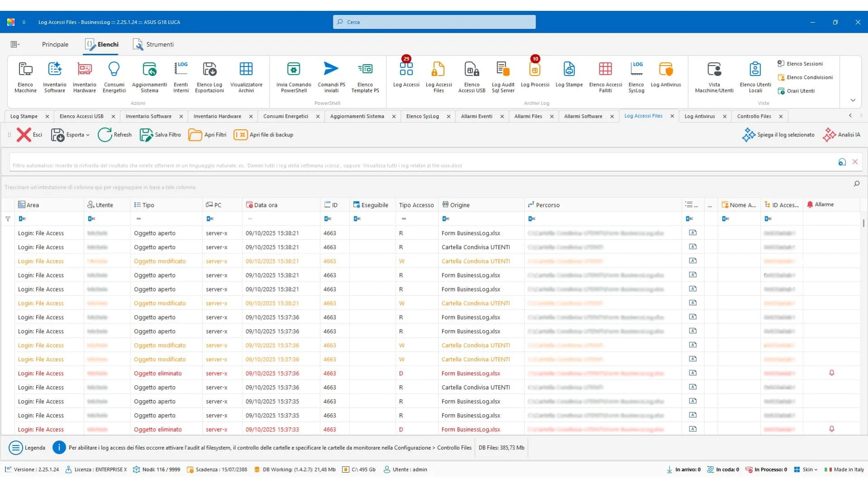Open Data ora column filter operator

250,219
